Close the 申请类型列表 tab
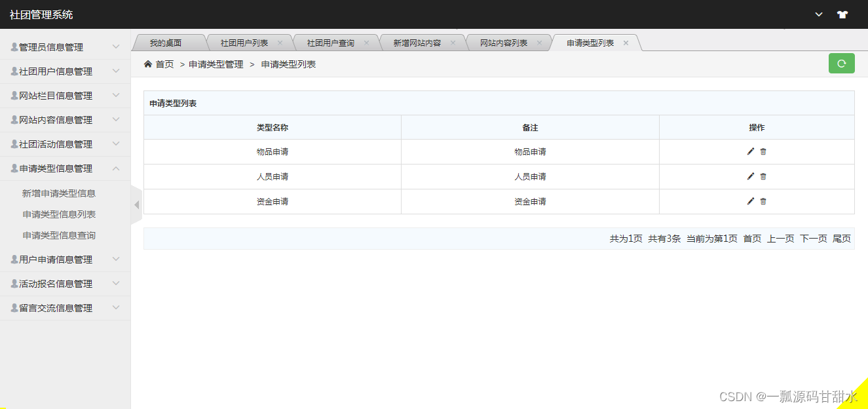The width and height of the screenshot is (868, 409). click(x=626, y=43)
